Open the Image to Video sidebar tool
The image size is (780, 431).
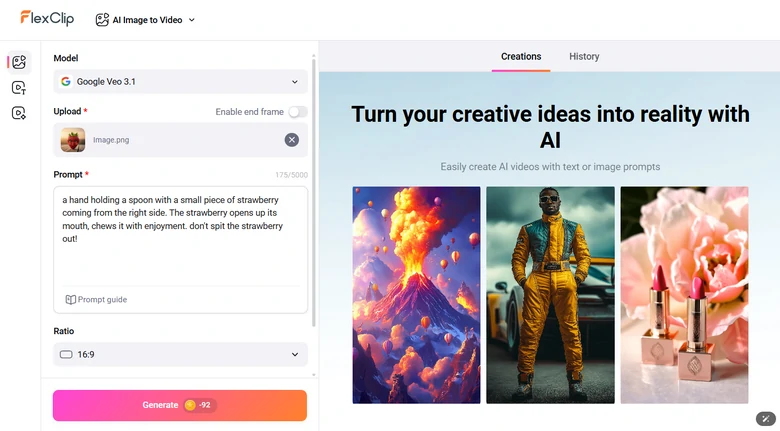pyautogui.click(x=18, y=62)
